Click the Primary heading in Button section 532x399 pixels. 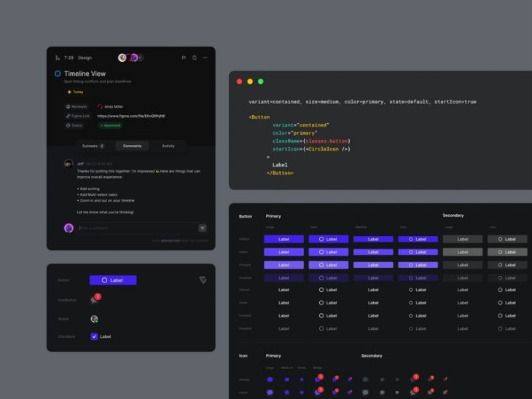[273, 216]
